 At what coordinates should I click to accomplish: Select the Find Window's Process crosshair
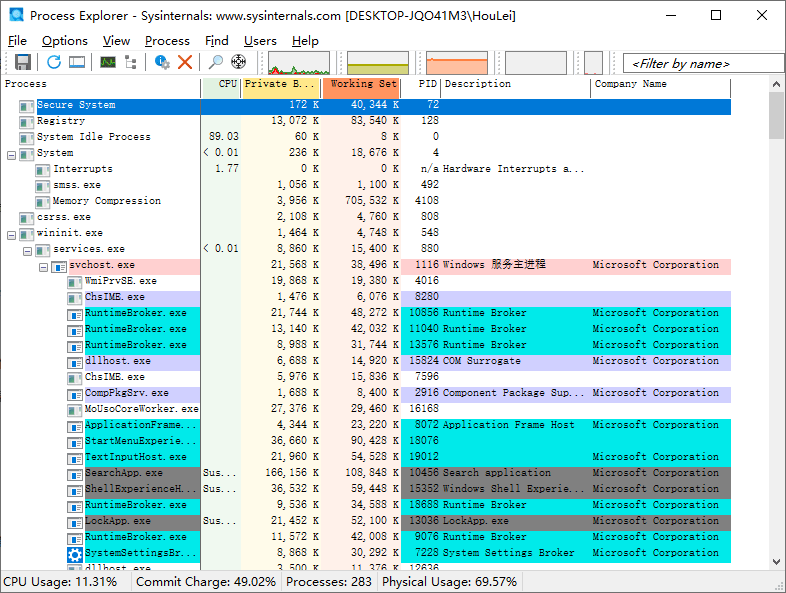pos(239,62)
